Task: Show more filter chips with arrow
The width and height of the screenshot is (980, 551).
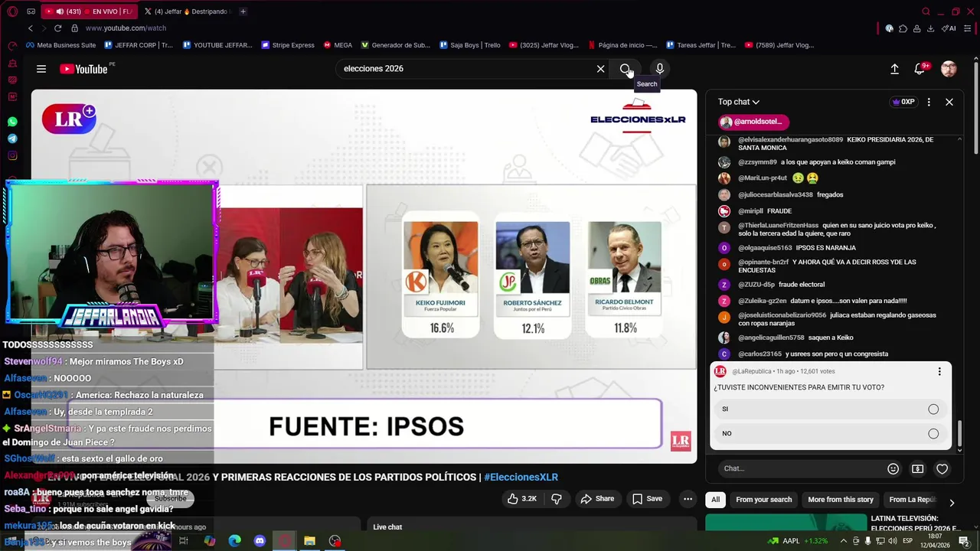Action: [952, 503]
